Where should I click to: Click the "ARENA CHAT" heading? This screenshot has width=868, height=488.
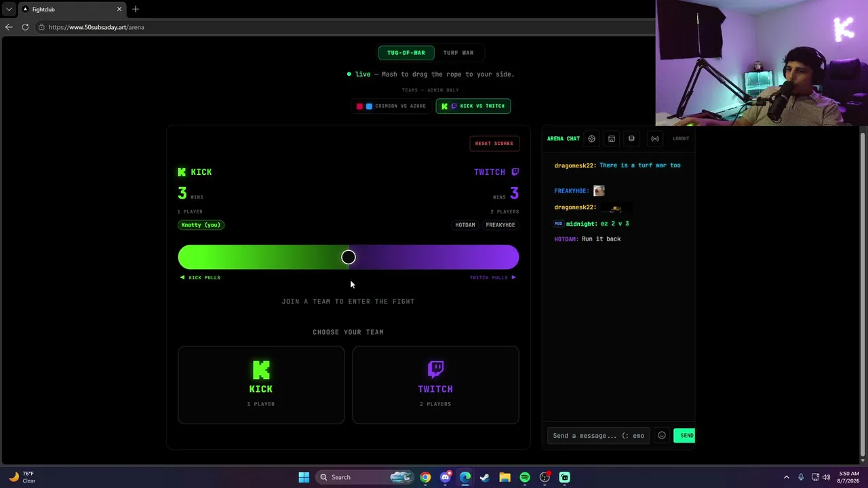coord(564,138)
